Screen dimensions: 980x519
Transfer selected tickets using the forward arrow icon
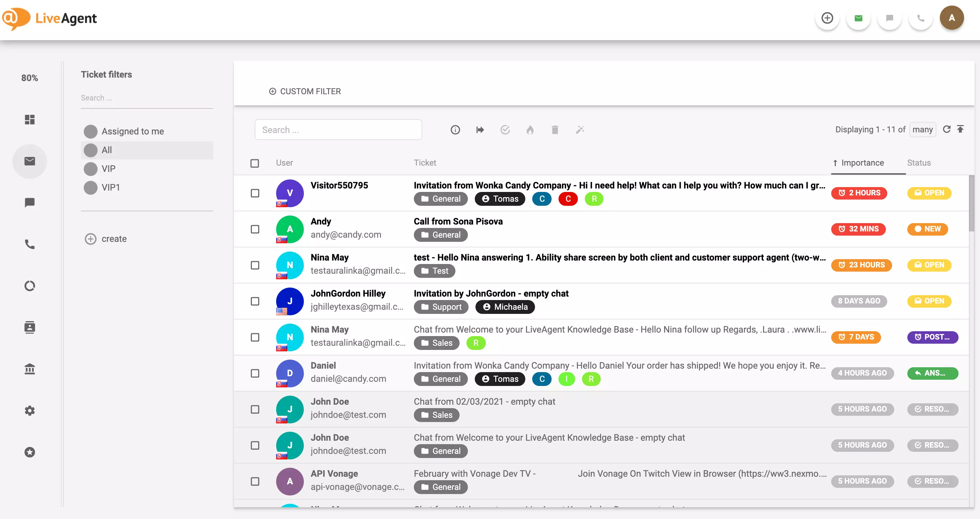coord(480,130)
